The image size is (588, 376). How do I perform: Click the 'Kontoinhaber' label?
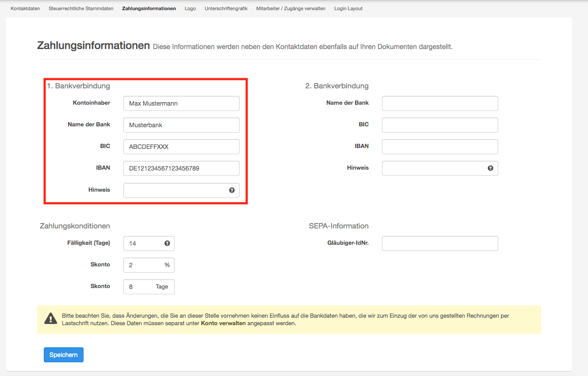(x=92, y=103)
